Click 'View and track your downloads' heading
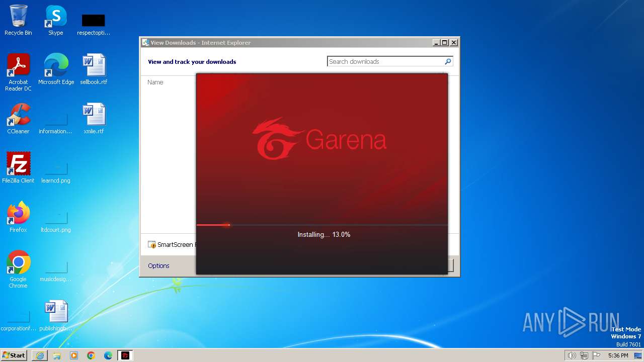644x362 pixels. pos(192,62)
